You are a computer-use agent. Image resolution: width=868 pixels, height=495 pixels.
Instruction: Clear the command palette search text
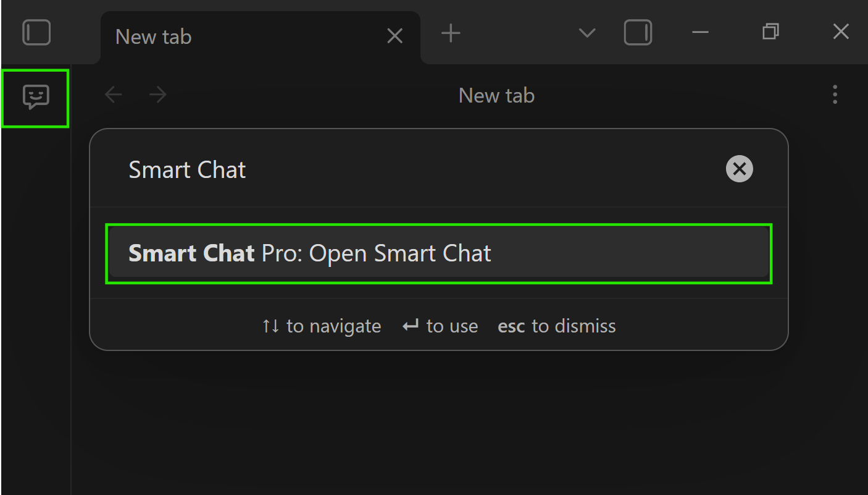coord(739,169)
